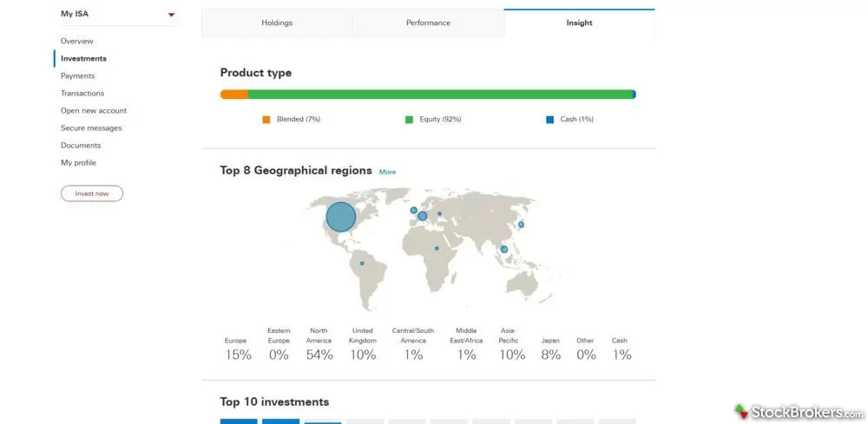Click the blue Cash legend swatch
The image size is (868, 424).
coord(549,120)
